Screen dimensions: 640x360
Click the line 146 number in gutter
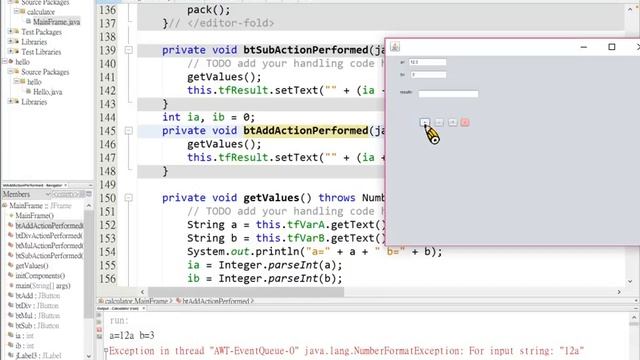(x=107, y=144)
